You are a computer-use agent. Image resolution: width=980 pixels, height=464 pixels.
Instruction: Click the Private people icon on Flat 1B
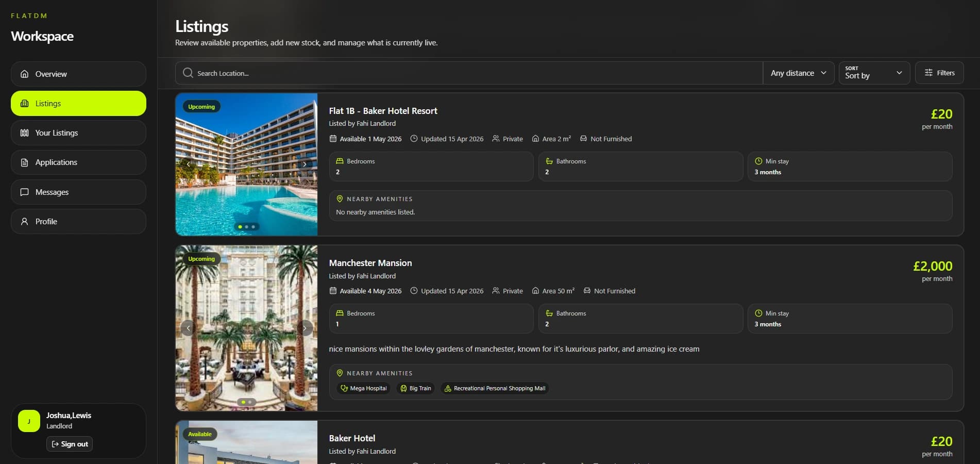click(x=496, y=139)
